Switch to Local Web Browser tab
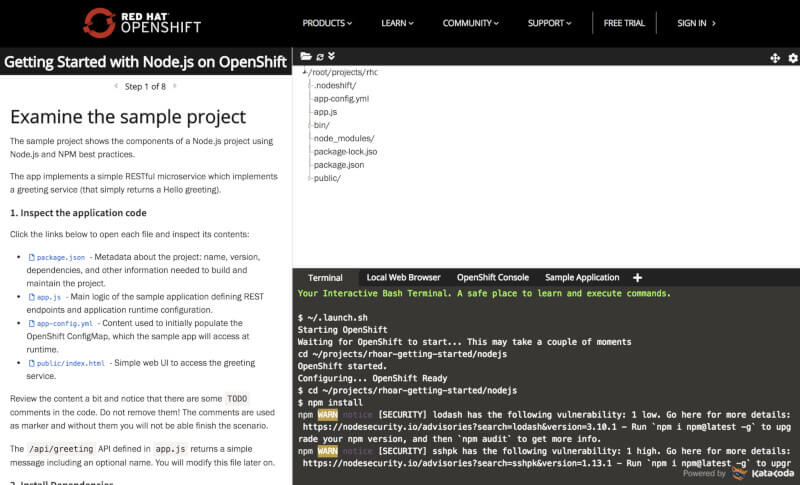Image resolution: width=800 pixels, height=485 pixels. [403, 277]
